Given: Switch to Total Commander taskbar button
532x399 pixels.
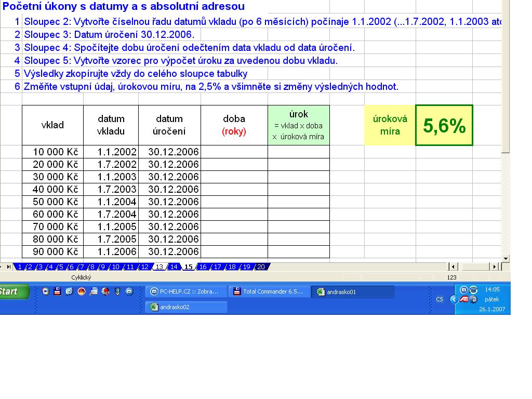Looking at the screenshot, I should (x=270, y=291).
